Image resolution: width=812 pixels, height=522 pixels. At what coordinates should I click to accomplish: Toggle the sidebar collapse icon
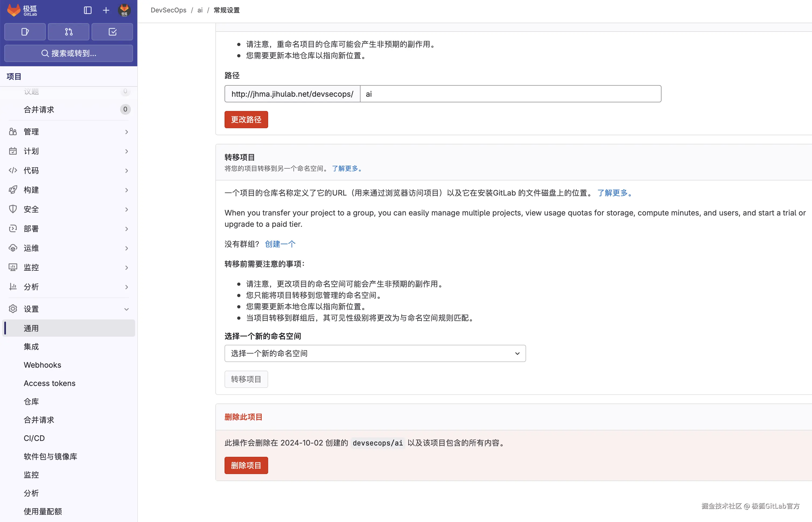pos(87,10)
